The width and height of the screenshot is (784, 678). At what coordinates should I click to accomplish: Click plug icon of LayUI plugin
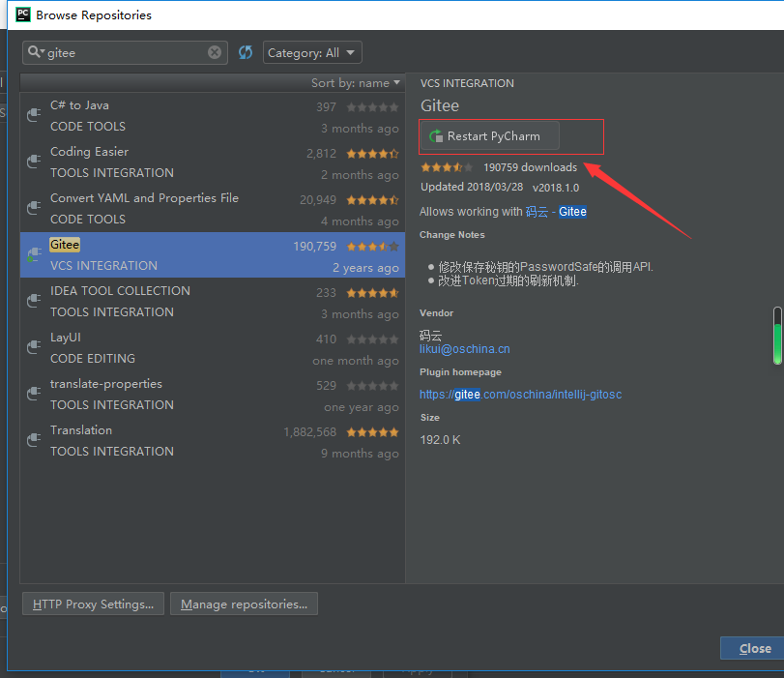click(x=34, y=347)
